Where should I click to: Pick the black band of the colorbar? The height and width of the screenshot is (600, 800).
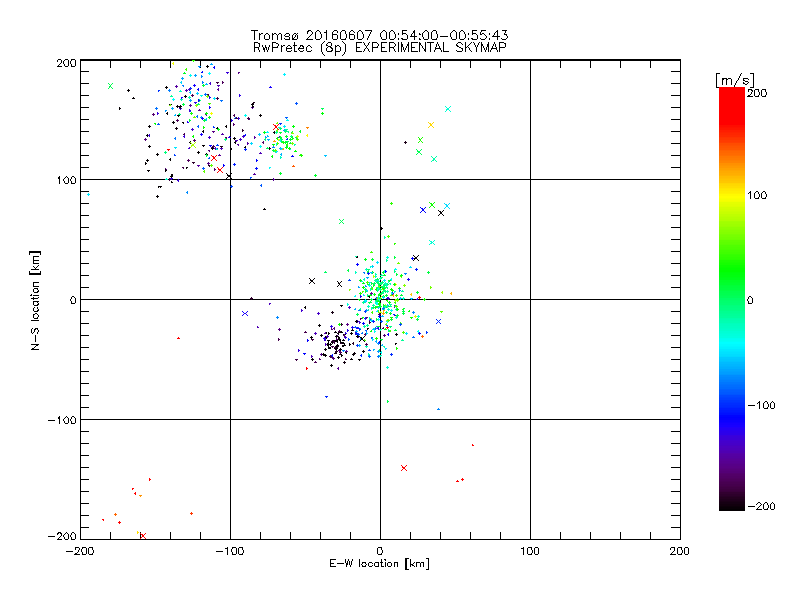pos(732,503)
